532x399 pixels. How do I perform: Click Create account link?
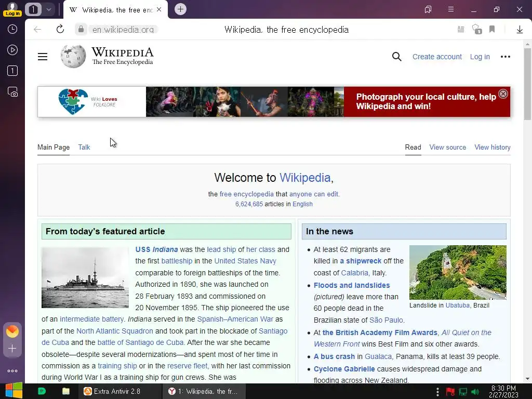point(437,57)
